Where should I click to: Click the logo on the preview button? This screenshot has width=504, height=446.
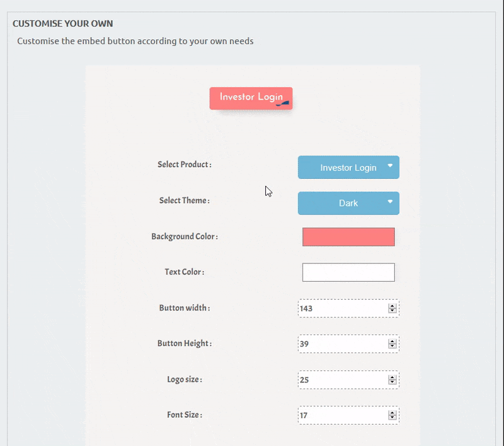pyautogui.click(x=284, y=103)
